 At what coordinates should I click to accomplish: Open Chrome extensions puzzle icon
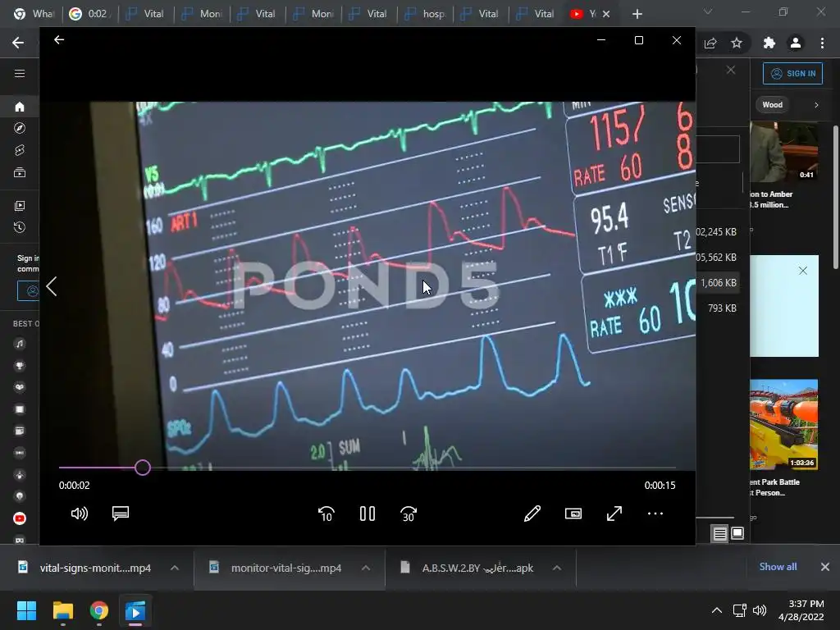click(x=769, y=43)
